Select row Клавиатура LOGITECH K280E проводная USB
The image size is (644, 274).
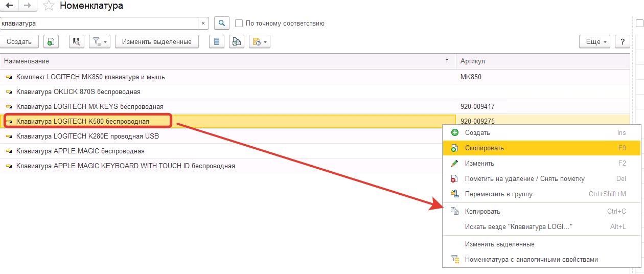(x=222, y=136)
